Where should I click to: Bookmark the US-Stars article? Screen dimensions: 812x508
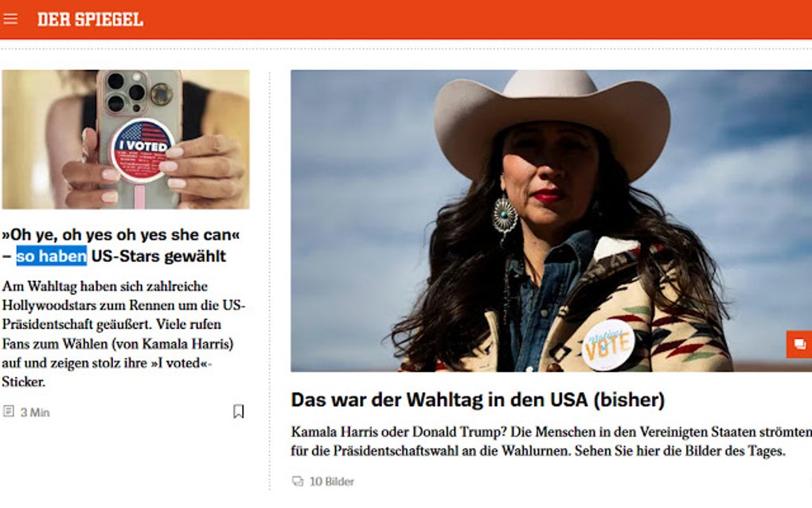(238, 411)
